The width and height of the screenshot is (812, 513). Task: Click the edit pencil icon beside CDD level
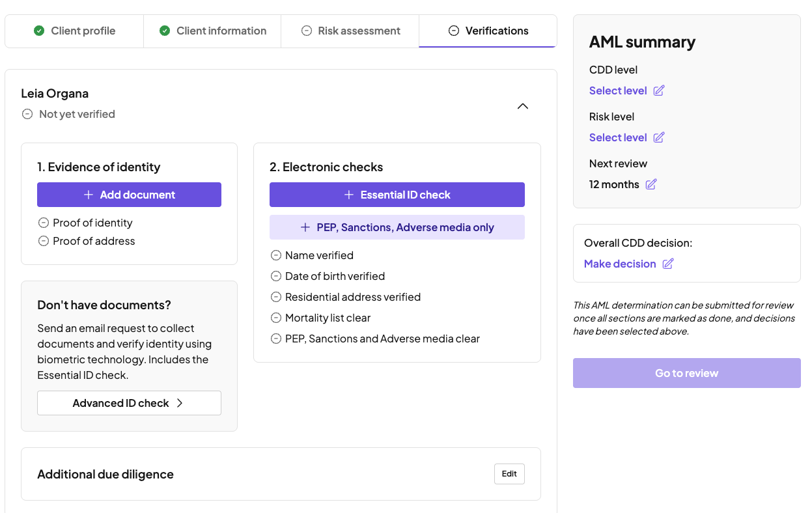(659, 91)
